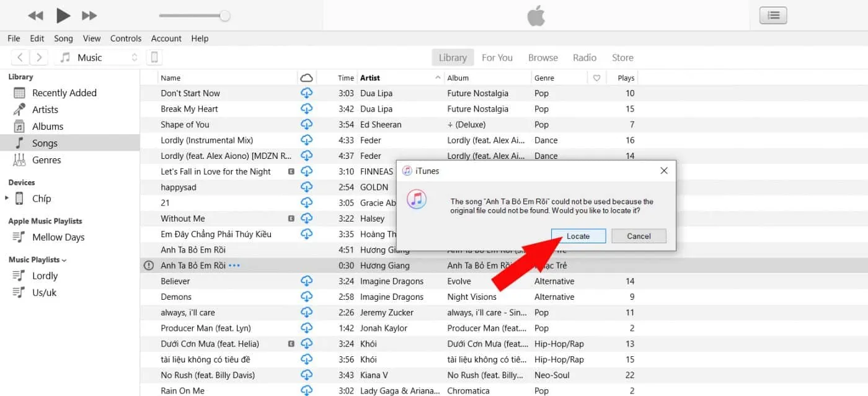Open the Controls menu
Image resolution: width=868 pixels, height=396 pixels.
coord(126,38)
